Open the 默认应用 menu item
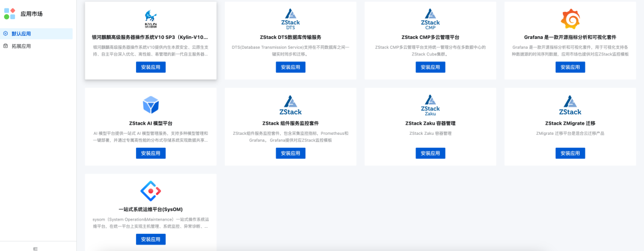The width and height of the screenshot is (644, 251). (x=37, y=34)
